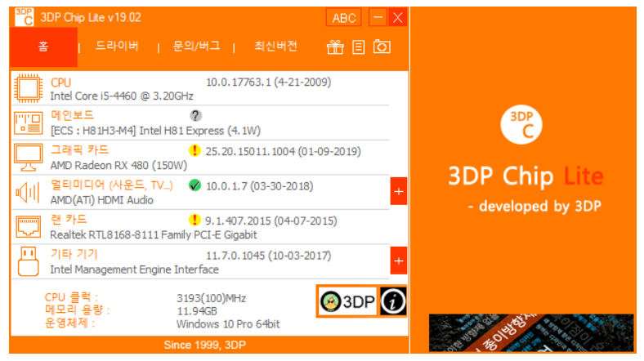This screenshot has height=361, width=644.
Task: Click AMD(ATi) HDMI Audio text
Action: [101, 200]
